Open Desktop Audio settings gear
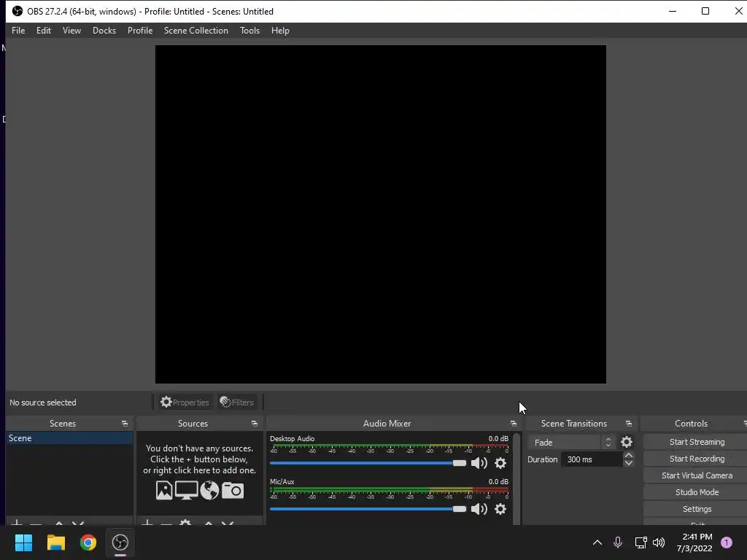The image size is (747, 560). coord(500,463)
